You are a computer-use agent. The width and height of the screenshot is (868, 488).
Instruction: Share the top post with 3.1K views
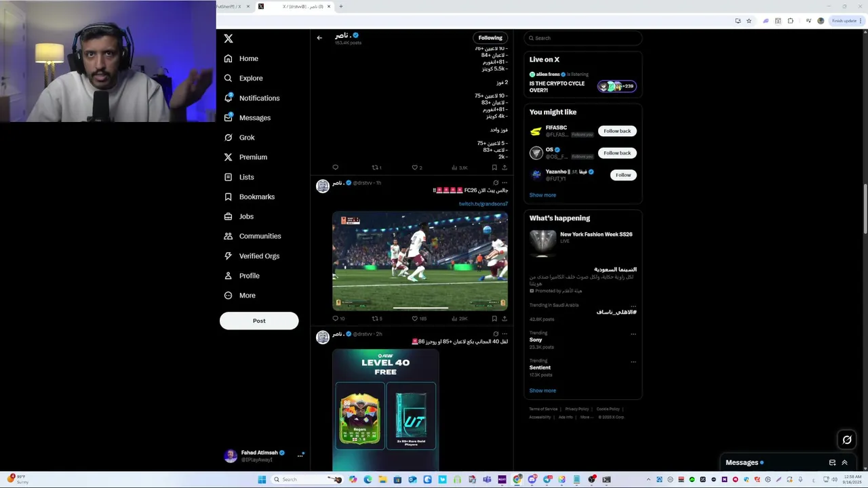coord(504,167)
